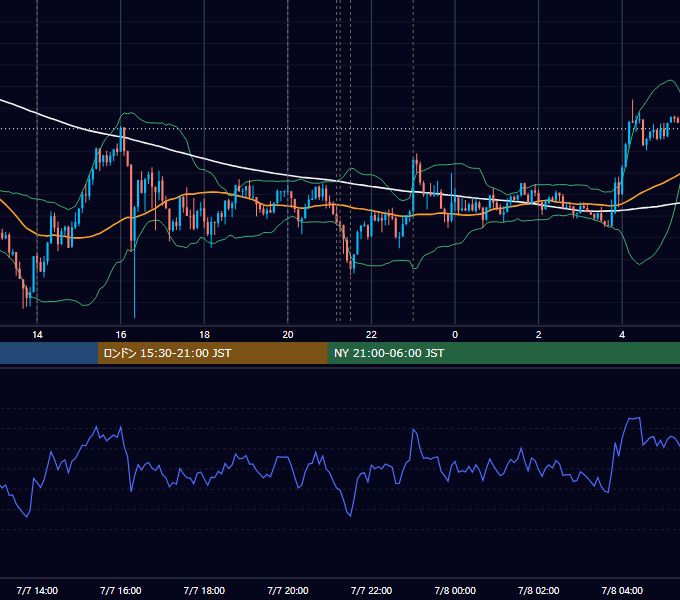Click the 7/8 00:00 time label
The width and height of the screenshot is (680, 600).
[455, 590]
